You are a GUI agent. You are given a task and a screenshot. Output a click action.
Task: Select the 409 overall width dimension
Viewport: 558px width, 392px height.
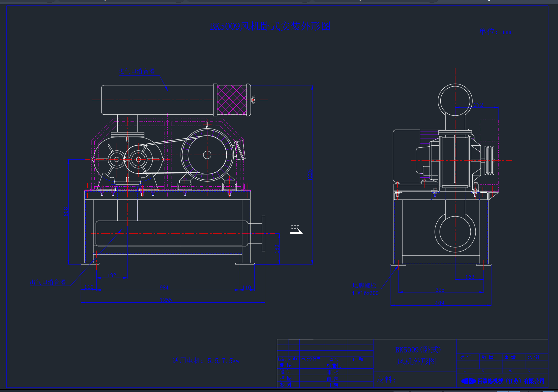click(440, 303)
